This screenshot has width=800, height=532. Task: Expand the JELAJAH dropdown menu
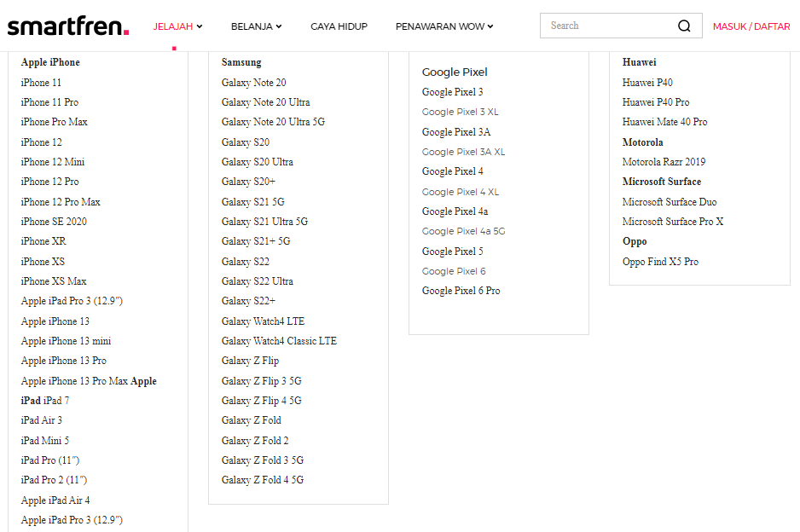(x=177, y=26)
